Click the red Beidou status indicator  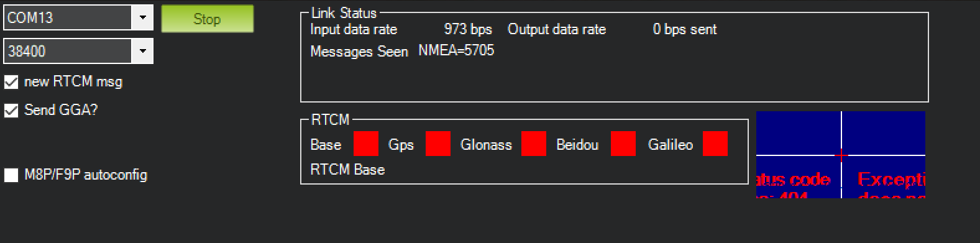[623, 144]
